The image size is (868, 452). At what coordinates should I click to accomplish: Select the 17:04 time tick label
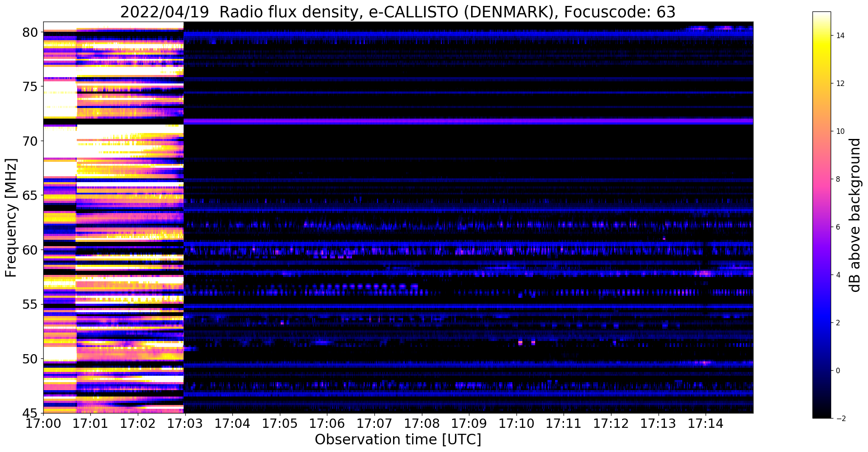coord(232,424)
